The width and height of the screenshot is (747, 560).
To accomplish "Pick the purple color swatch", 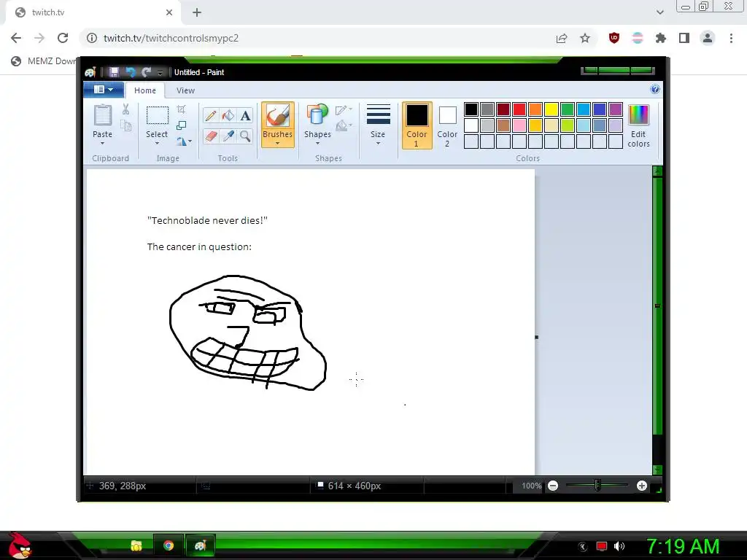I will click(616, 109).
